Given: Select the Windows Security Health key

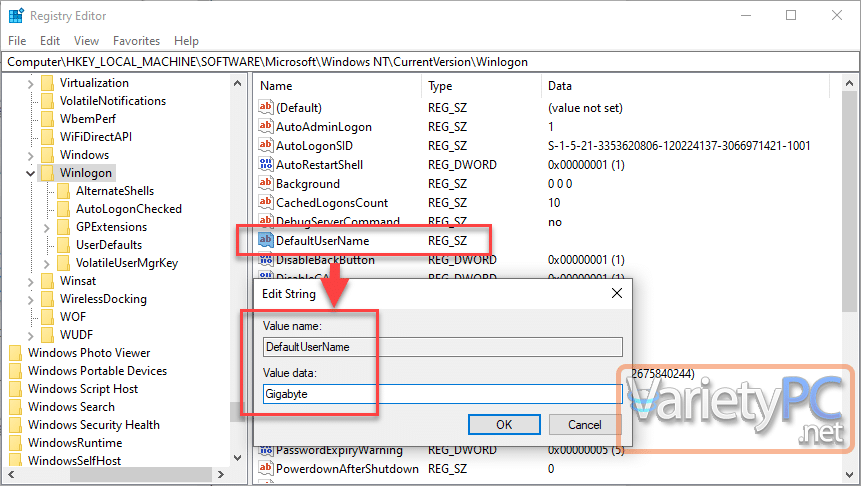Looking at the screenshot, I should 94,424.
